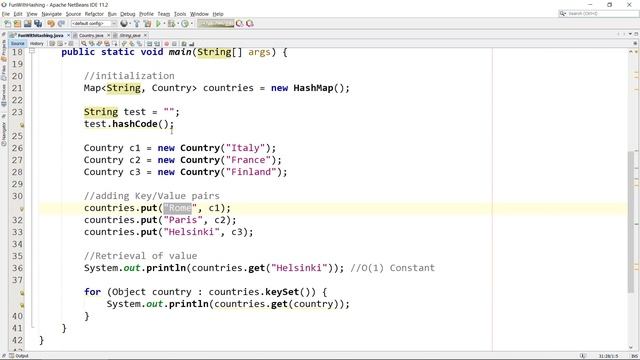This screenshot has height=360, width=640.
Task: Click the Redo toolbar icon
Action: [61, 24]
